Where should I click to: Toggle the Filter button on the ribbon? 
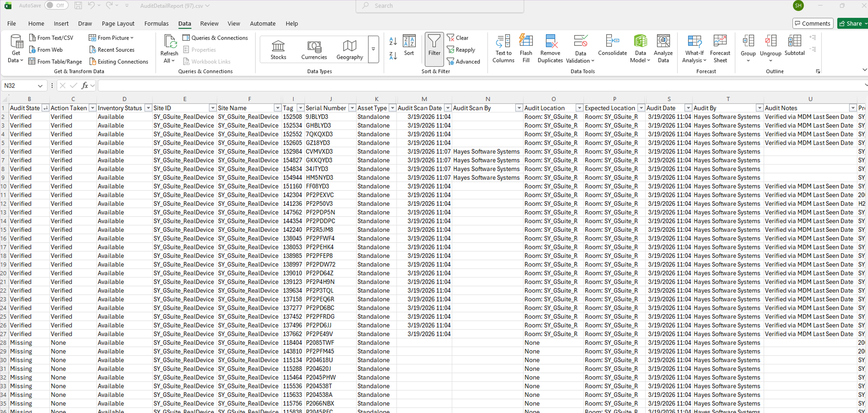[434, 49]
